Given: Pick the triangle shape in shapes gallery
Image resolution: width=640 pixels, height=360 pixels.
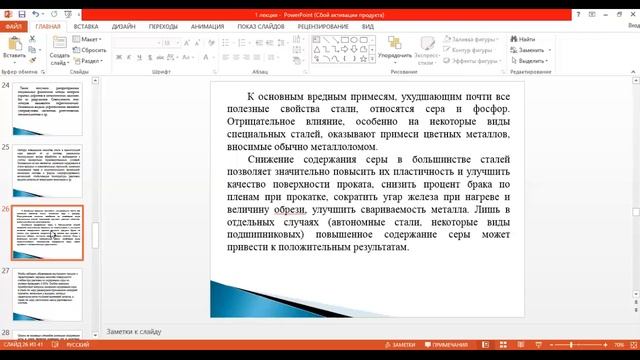Looking at the screenshot, I should [317, 49].
